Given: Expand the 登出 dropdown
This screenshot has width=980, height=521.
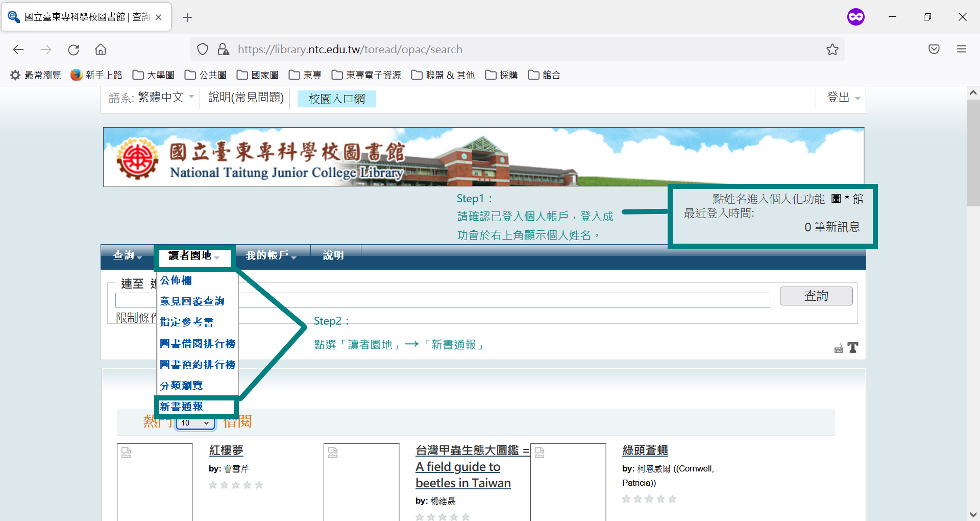Looking at the screenshot, I should (843, 97).
